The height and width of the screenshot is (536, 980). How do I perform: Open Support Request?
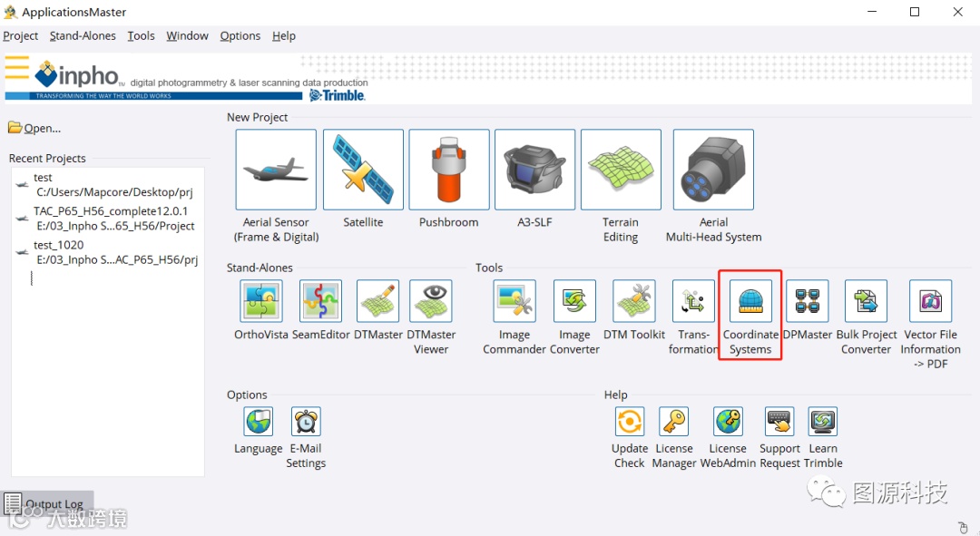tap(779, 422)
